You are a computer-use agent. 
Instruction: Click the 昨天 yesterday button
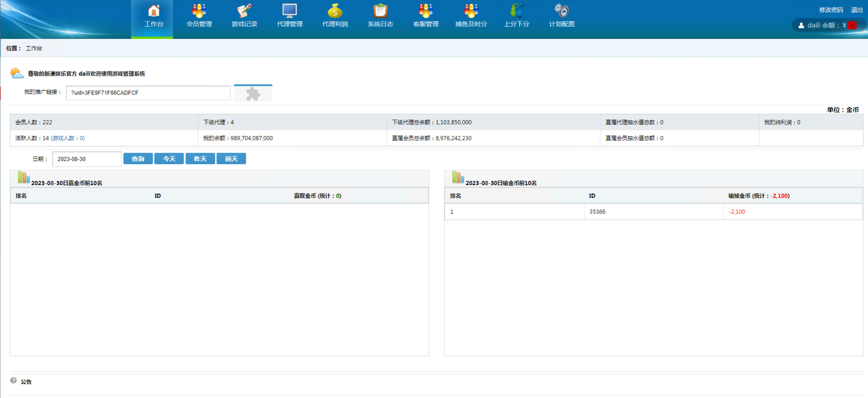click(200, 159)
